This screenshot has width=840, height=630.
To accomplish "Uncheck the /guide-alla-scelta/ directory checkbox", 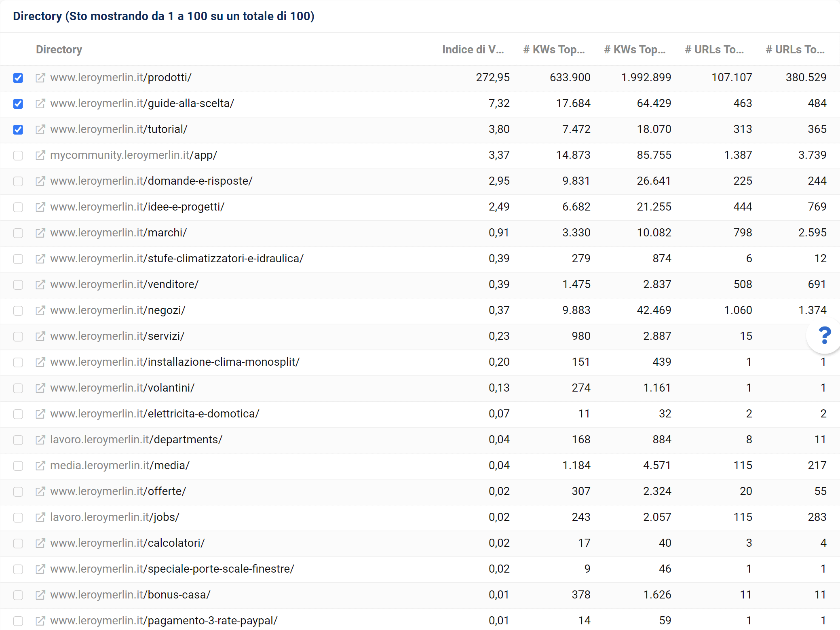I will [x=18, y=104].
